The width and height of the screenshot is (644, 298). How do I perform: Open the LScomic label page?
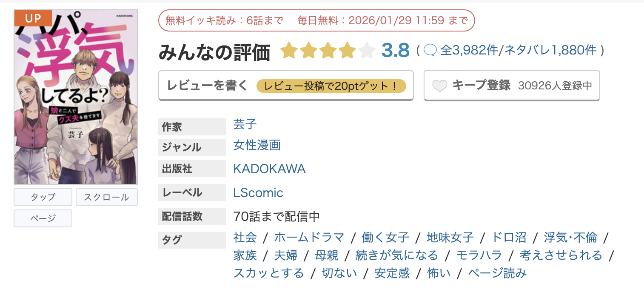tap(258, 192)
